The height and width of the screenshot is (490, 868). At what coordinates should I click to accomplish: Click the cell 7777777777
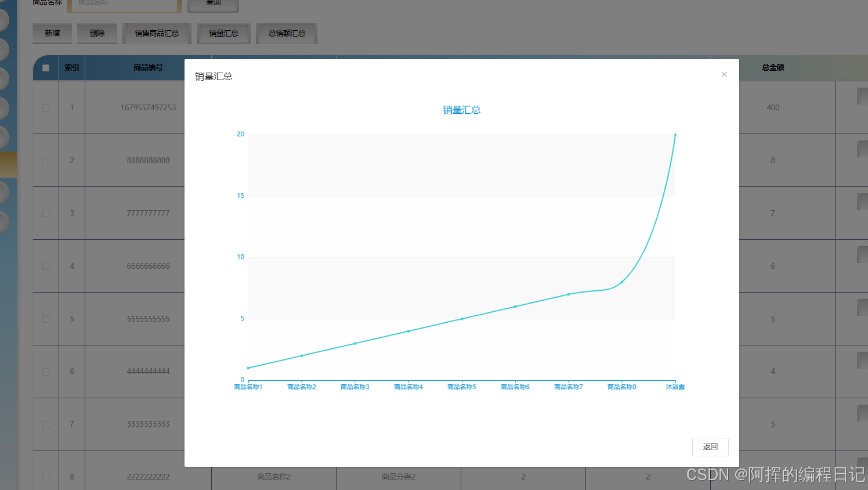(148, 213)
